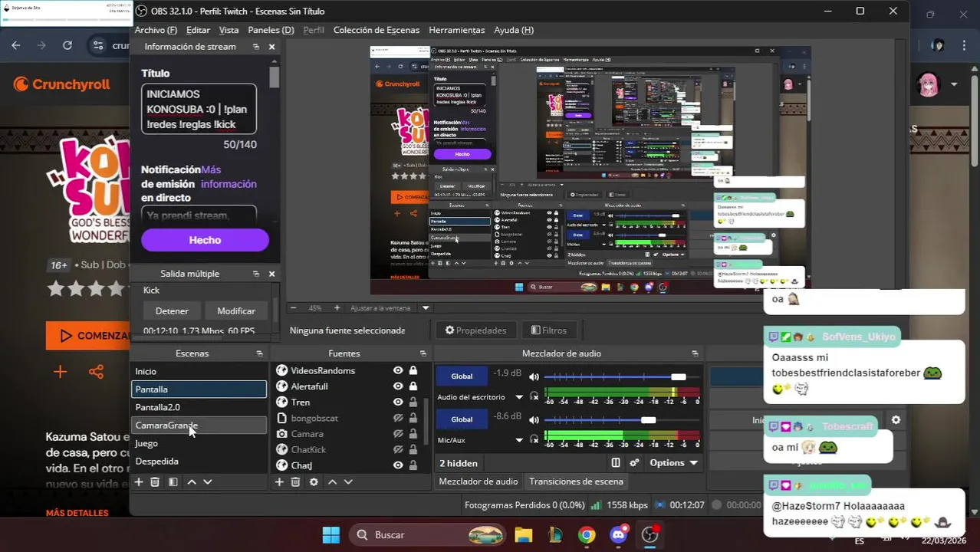980x552 pixels.
Task: Move source up arrow in Fuentes toolbar
Action: click(x=332, y=481)
